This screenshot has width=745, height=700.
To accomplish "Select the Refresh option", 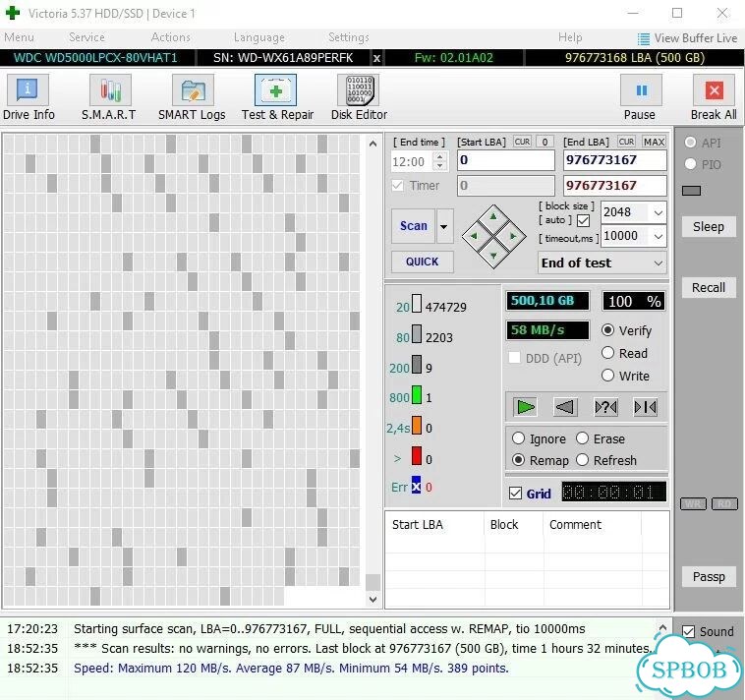I will tap(583, 460).
